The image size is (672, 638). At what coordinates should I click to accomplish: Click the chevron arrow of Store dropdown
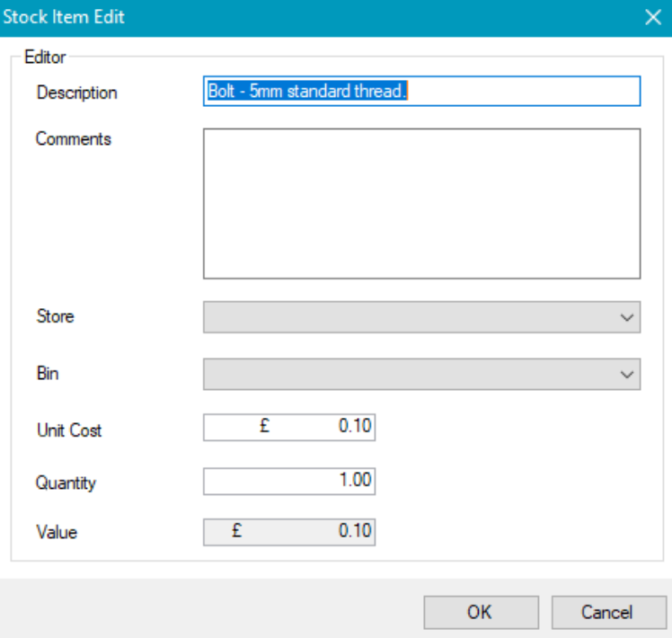(627, 317)
